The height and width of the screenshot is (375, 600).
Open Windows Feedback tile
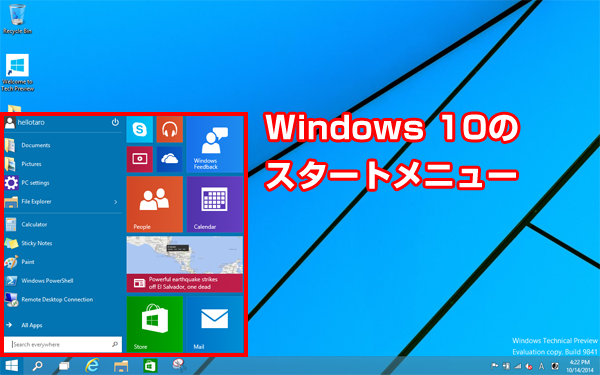(x=215, y=145)
